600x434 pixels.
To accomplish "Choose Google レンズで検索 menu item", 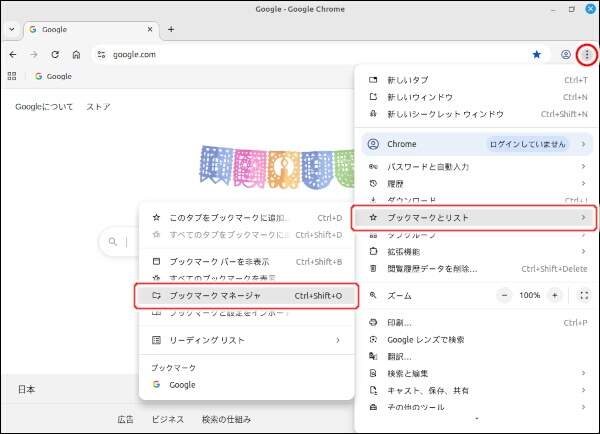I will 478,339.
